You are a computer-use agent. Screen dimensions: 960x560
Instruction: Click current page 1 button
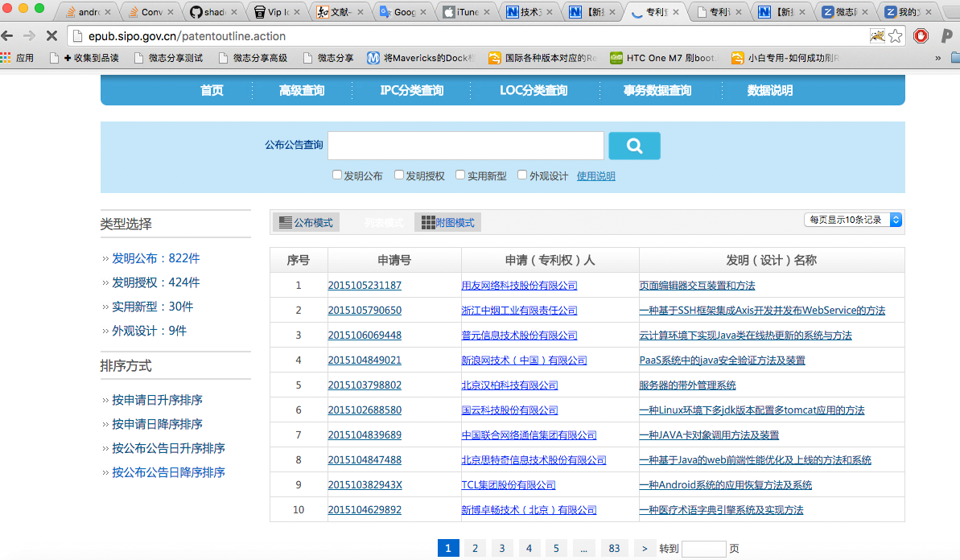coord(448,549)
